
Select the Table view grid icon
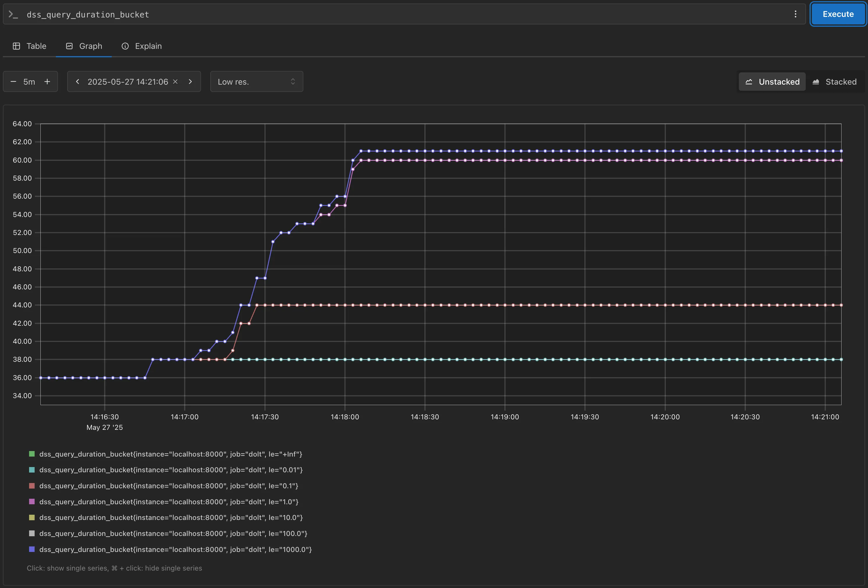click(16, 46)
